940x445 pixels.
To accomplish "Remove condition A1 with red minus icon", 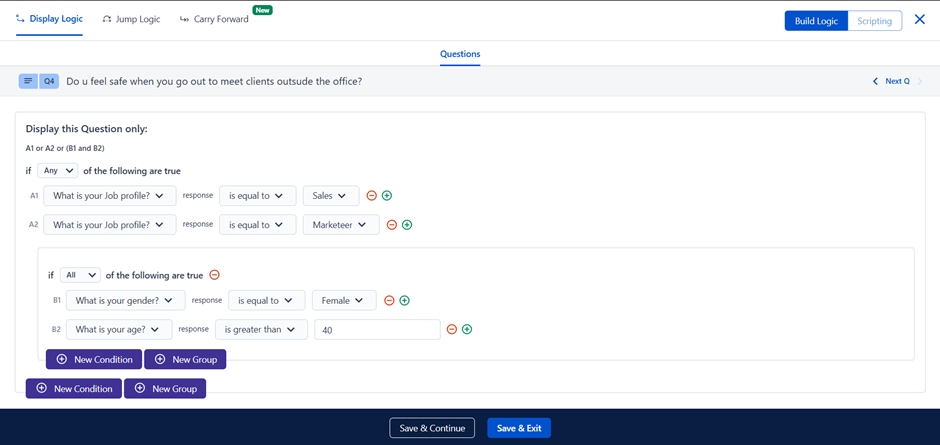I will pos(371,196).
